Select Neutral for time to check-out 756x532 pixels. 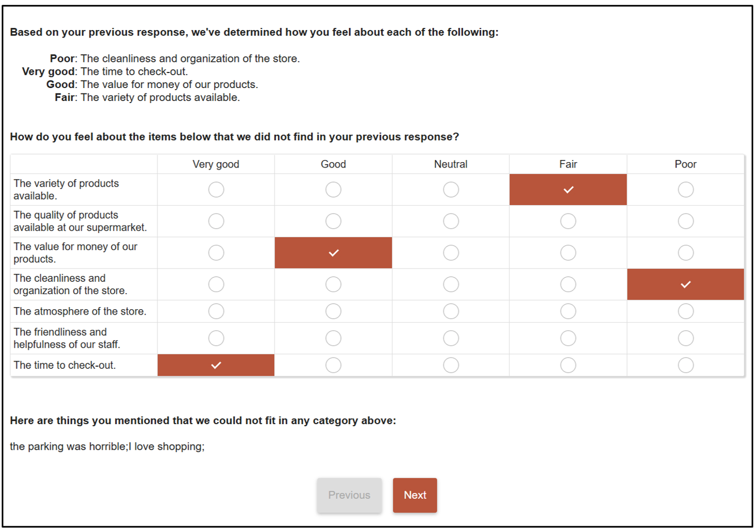click(451, 365)
